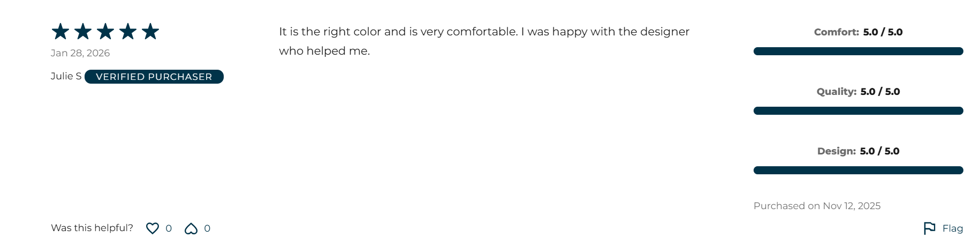The image size is (980, 244).
Task: Click the heart helpful icon
Action: pyautogui.click(x=153, y=228)
